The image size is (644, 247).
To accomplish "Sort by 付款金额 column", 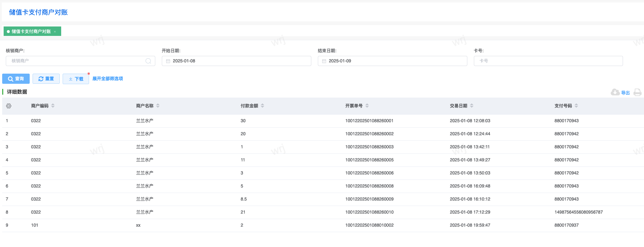I will 262,106.
